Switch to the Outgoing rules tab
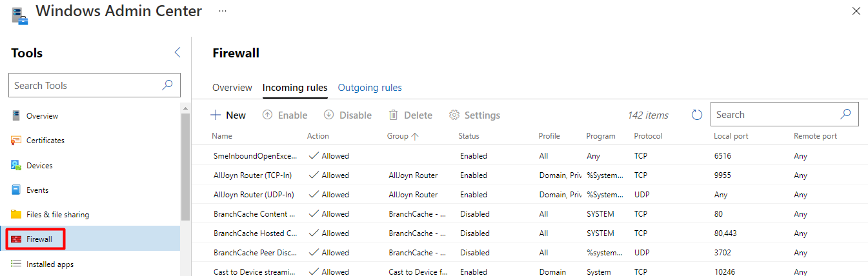The image size is (868, 276). (x=370, y=88)
